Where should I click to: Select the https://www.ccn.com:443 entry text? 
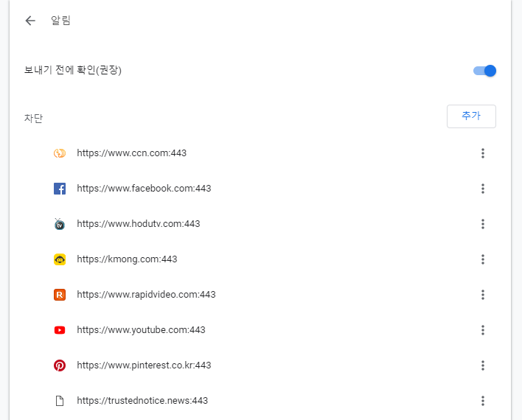pyautogui.click(x=132, y=153)
